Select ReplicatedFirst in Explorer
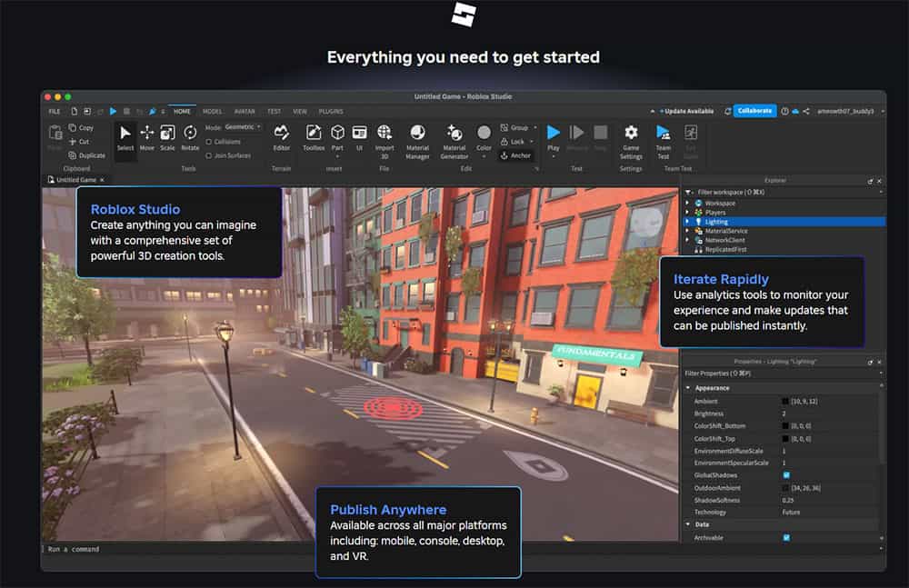The height and width of the screenshot is (588, 909). 725,249
